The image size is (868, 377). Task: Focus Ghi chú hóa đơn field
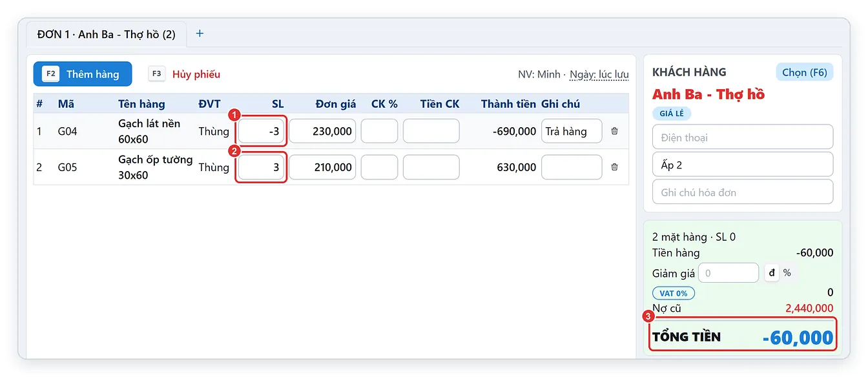click(x=743, y=192)
